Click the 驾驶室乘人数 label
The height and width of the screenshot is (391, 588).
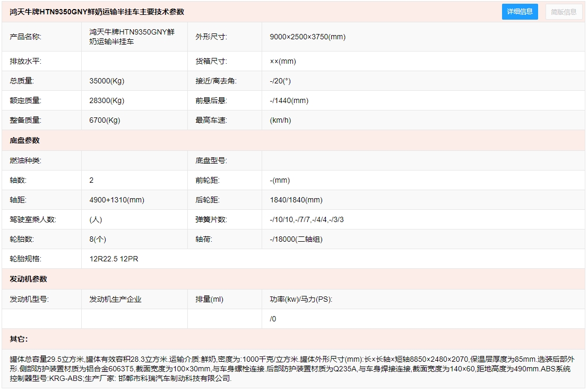click(33, 219)
